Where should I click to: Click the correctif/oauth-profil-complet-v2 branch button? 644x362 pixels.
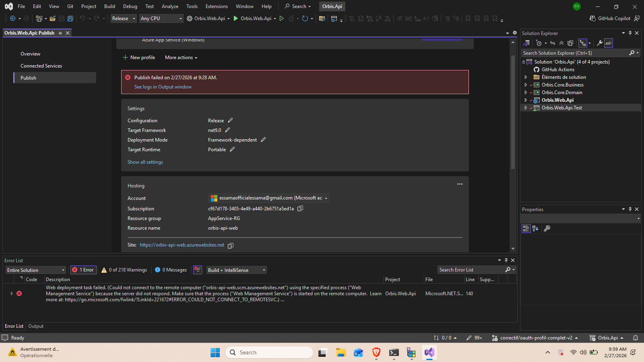[535, 338]
